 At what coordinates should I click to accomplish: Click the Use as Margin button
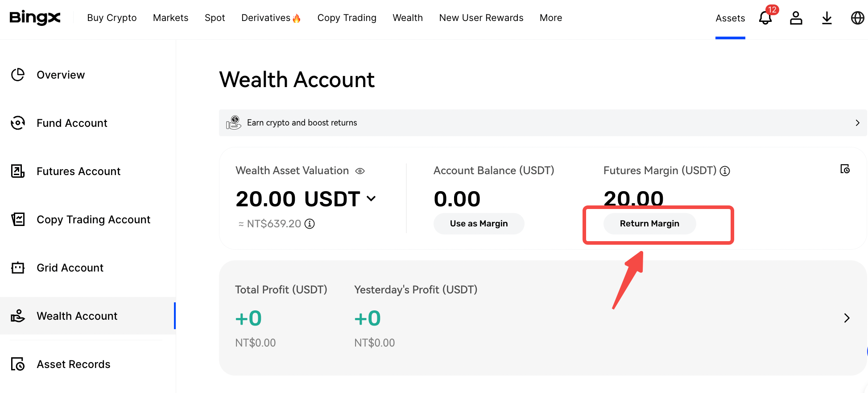pyautogui.click(x=479, y=224)
